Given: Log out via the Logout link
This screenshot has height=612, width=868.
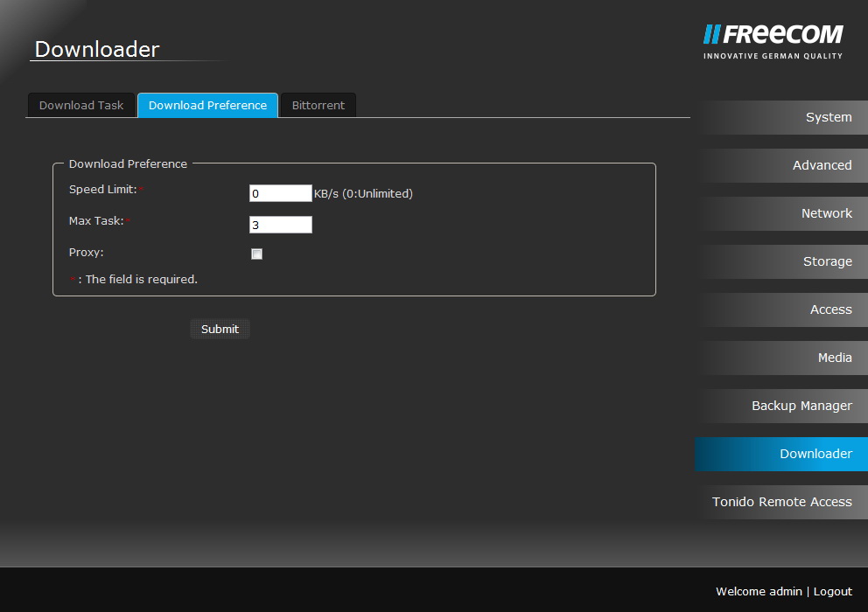Looking at the screenshot, I should (x=832, y=592).
